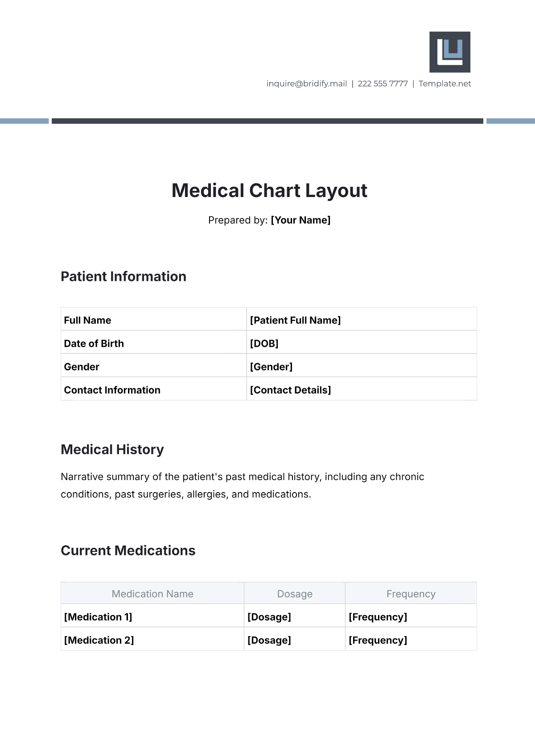Click the Patient Information heading
Screen dimensions: 535x756
click(123, 276)
